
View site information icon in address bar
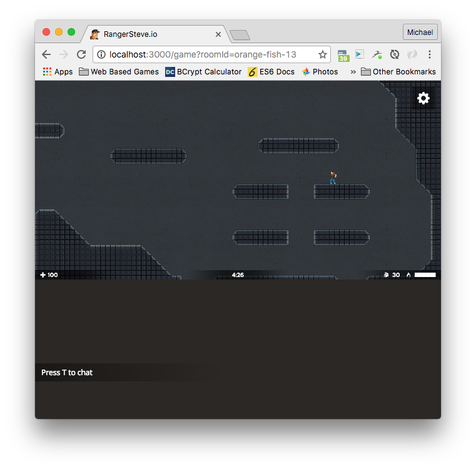pos(102,54)
